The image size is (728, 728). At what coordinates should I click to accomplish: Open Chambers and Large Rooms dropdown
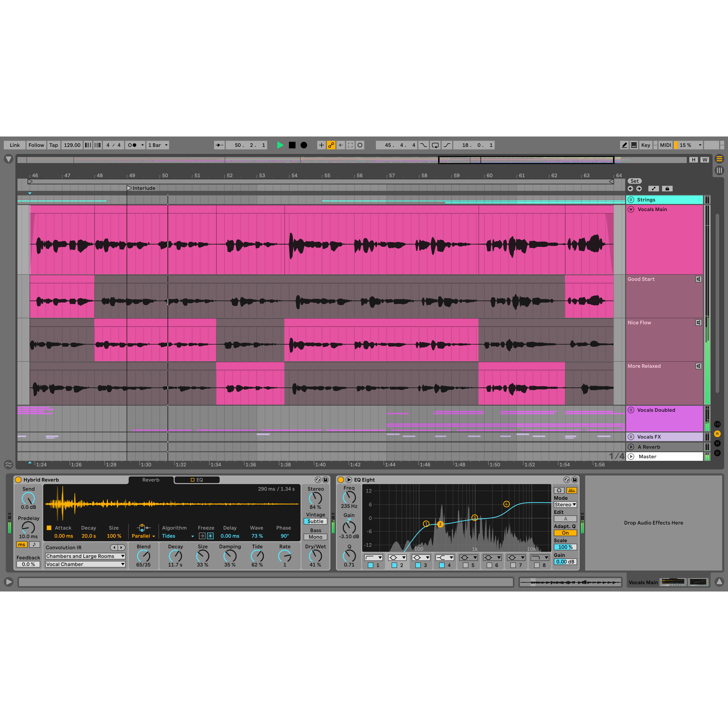tap(85, 556)
